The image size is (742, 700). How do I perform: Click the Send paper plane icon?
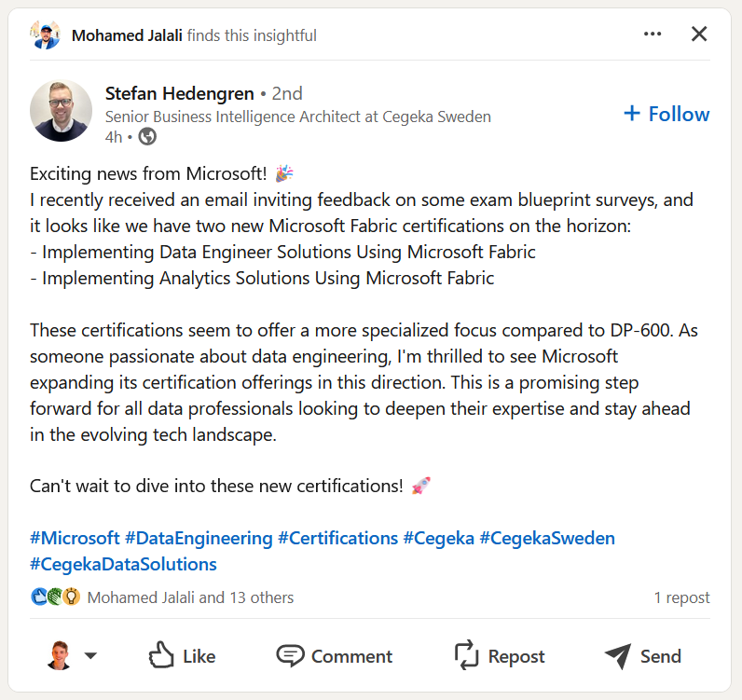coord(617,656)
